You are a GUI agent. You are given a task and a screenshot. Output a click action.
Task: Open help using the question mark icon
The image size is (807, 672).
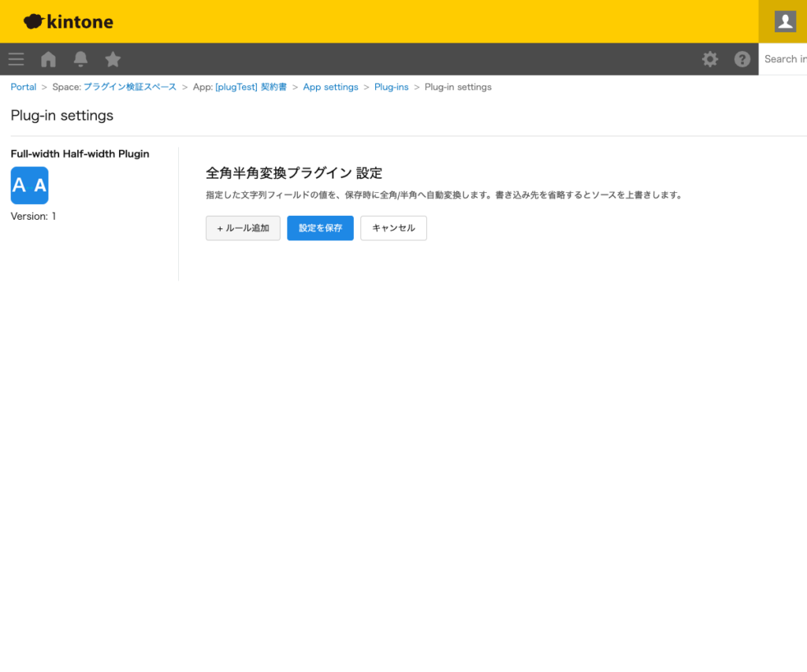742,59
